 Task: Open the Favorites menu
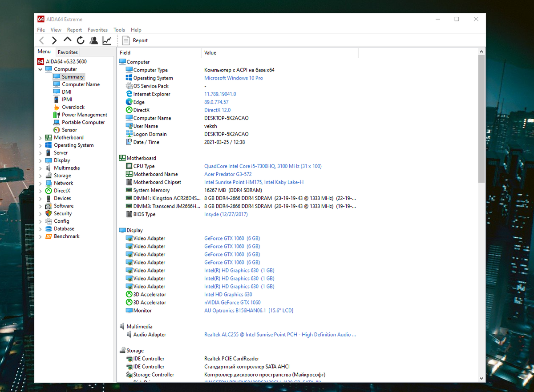pyautogui.click(x=97, y=30)
